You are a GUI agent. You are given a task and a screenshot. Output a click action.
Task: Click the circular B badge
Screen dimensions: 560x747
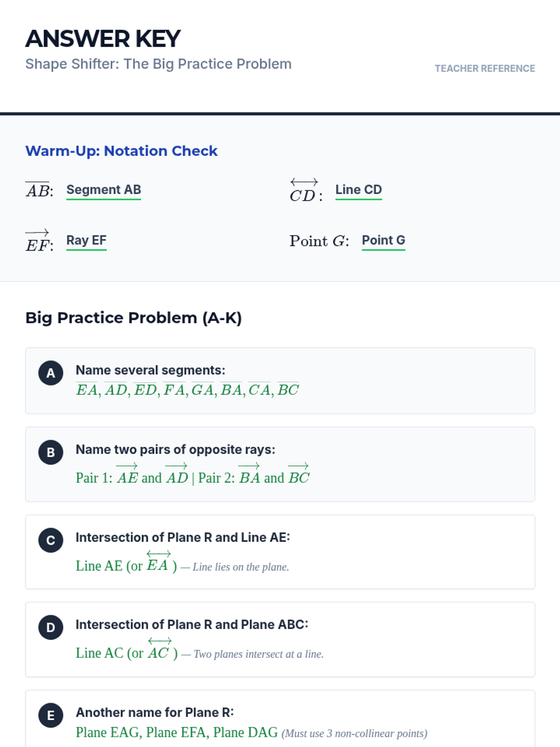50,452
